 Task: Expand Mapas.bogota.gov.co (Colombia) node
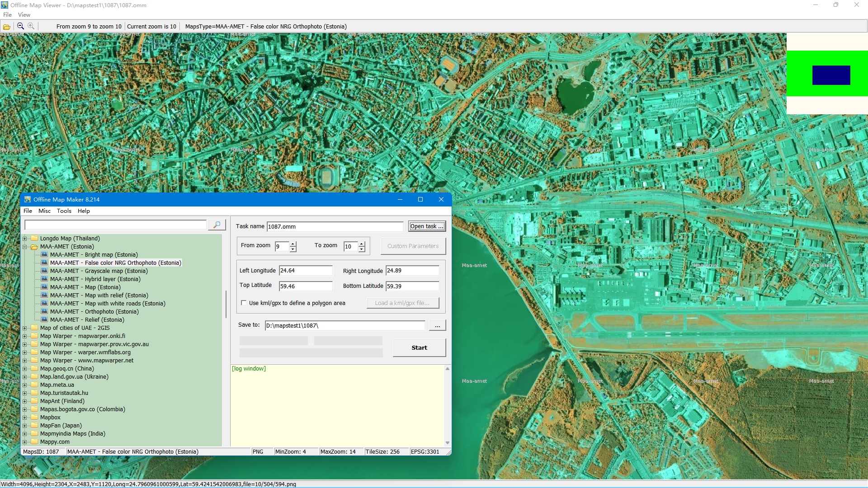(x=25, y=409)
